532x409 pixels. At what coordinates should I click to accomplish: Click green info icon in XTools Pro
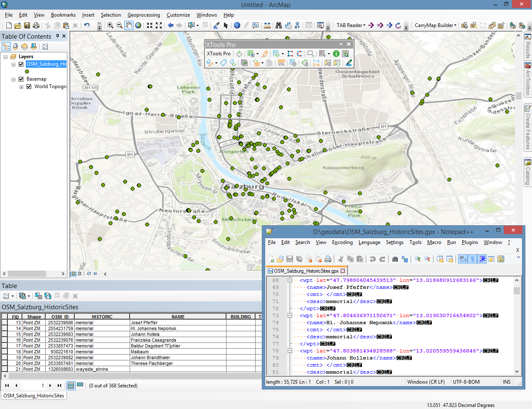(x=336, y=54)
